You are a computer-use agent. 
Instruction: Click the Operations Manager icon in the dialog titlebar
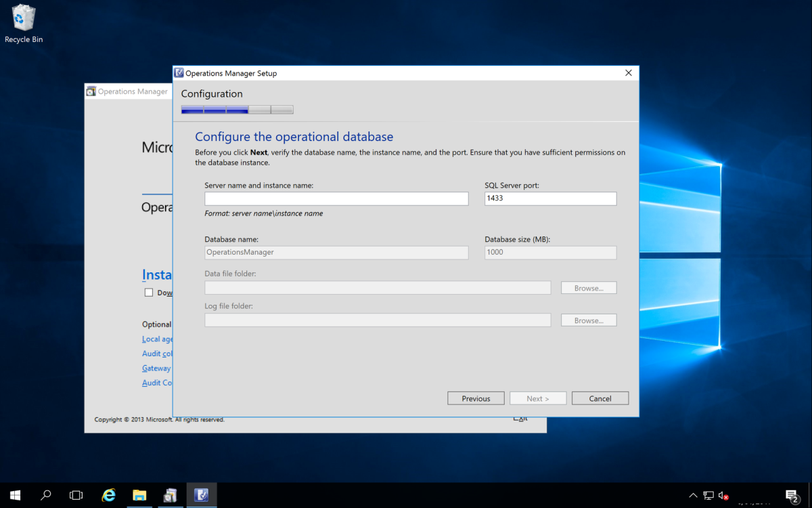pyautogui.click(x=180, y=72)
